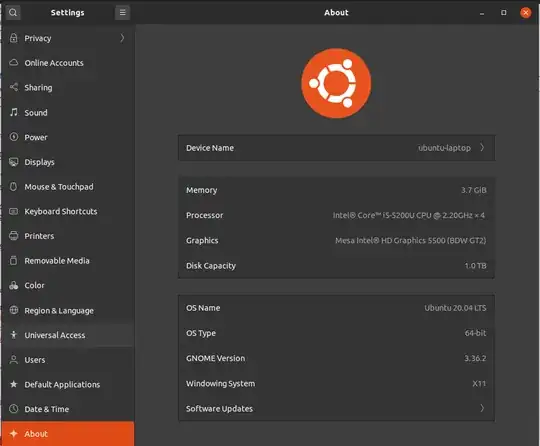The image size is (540, 446).
Task: Click the Power icon in sidebar
Action: coord(14,137)
